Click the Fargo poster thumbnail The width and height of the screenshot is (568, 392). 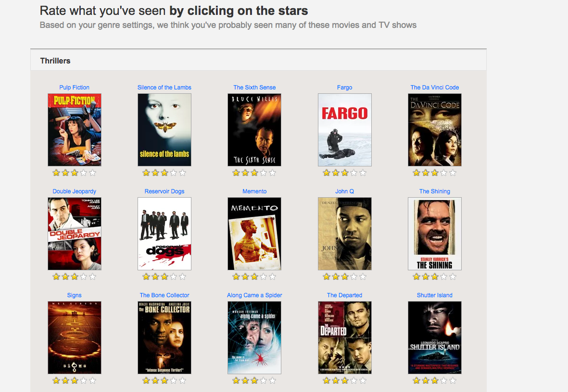pos(344,130)
